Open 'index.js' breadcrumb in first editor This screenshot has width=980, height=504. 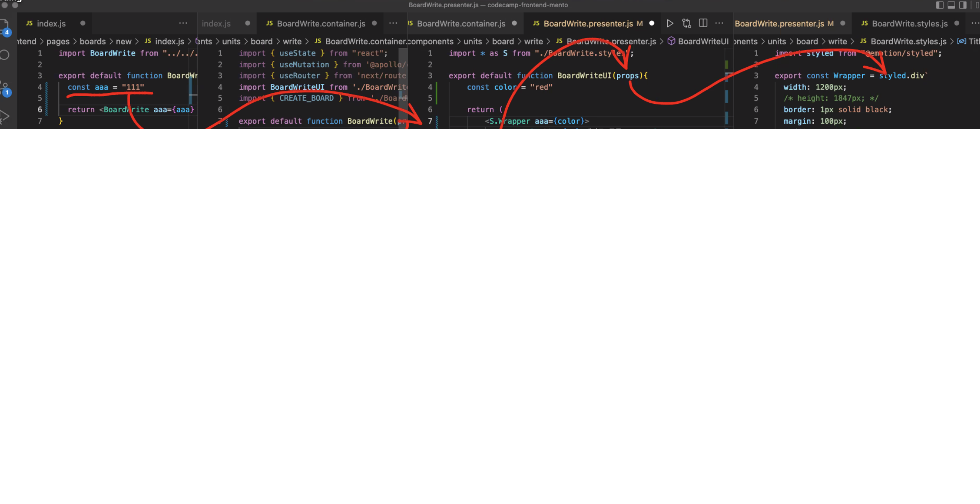click(x=165, y=41)
